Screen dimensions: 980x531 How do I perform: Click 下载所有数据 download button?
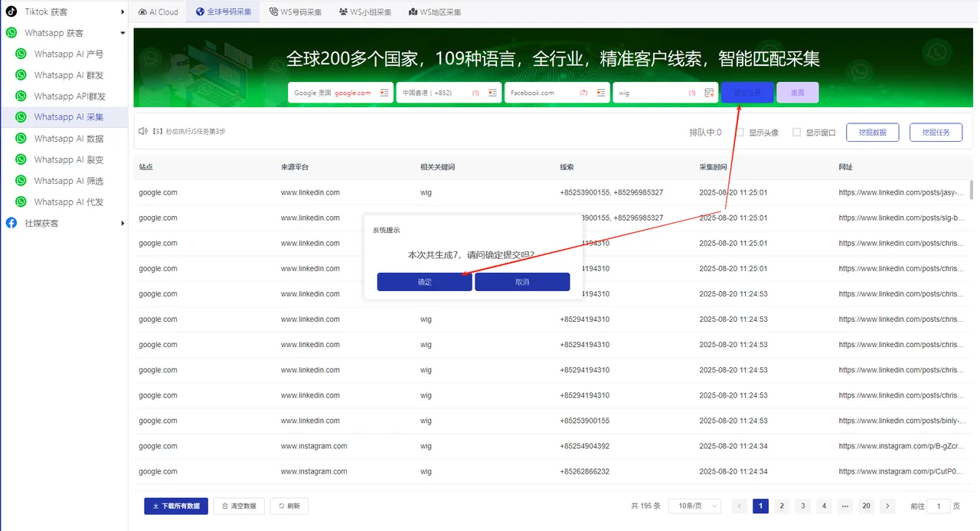coord(175,506)
